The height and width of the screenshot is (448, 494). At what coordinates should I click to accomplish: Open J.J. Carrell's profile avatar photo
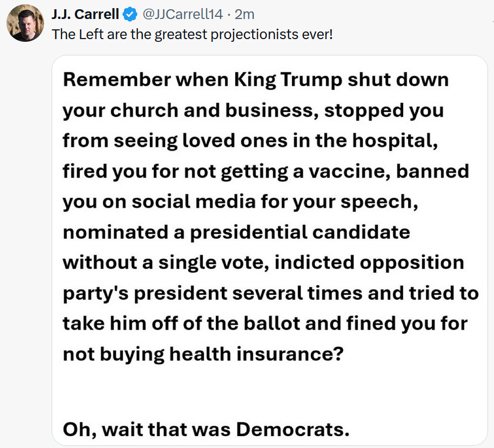[x=25, y=23]
